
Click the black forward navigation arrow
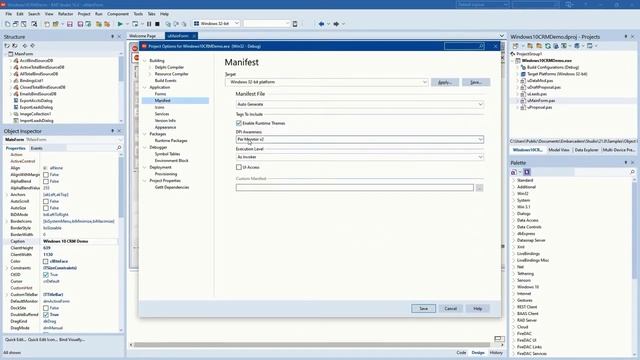[x=336, y=24]
